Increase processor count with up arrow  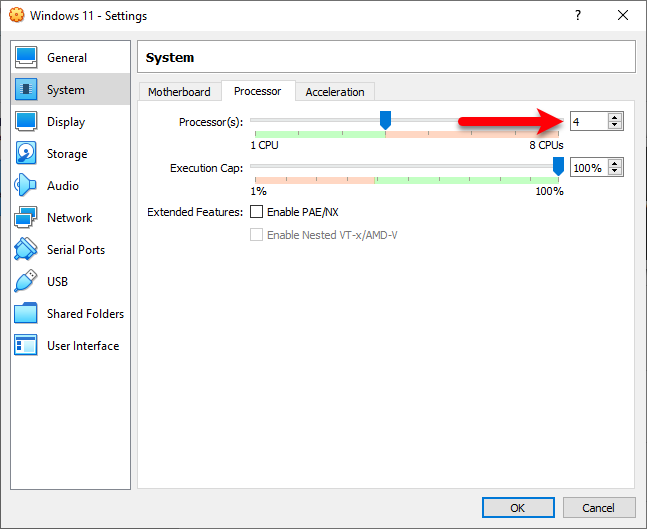click(x=614, y=117)
